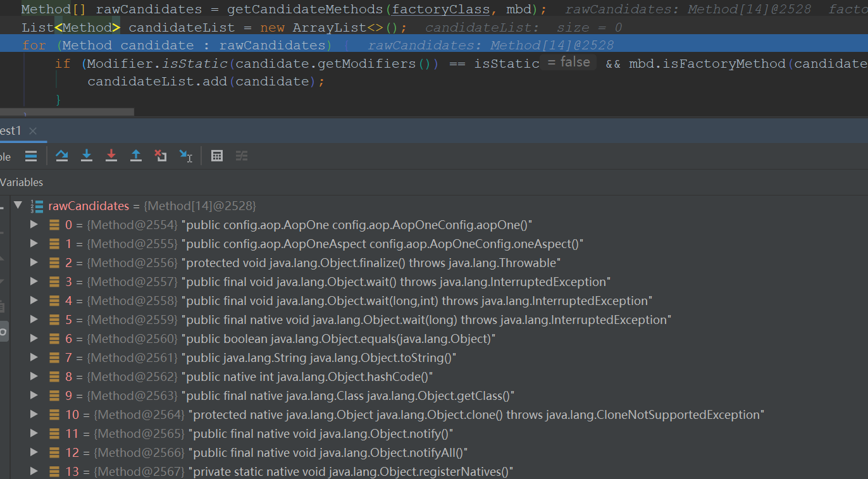Expand element 9 getClass() entry
This screenshot has width=868, height=479.
click(34, 395)
